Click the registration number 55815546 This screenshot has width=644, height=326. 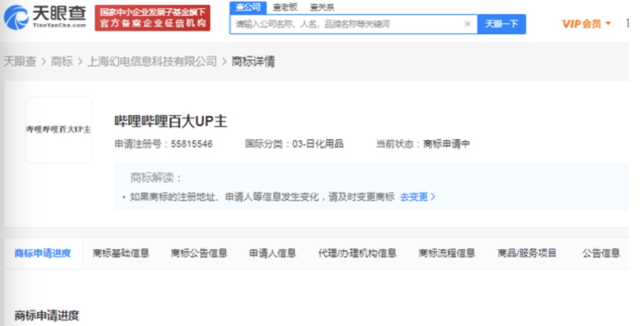[192, 144]
